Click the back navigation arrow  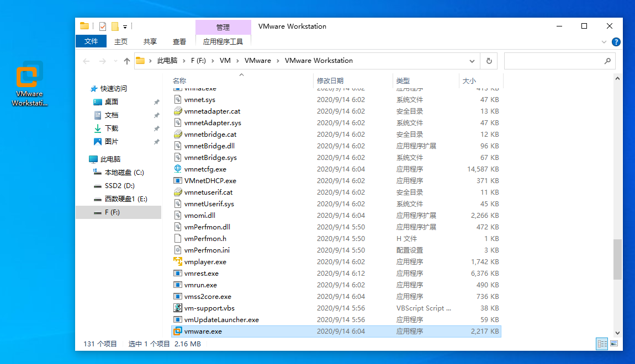[86, 61]
